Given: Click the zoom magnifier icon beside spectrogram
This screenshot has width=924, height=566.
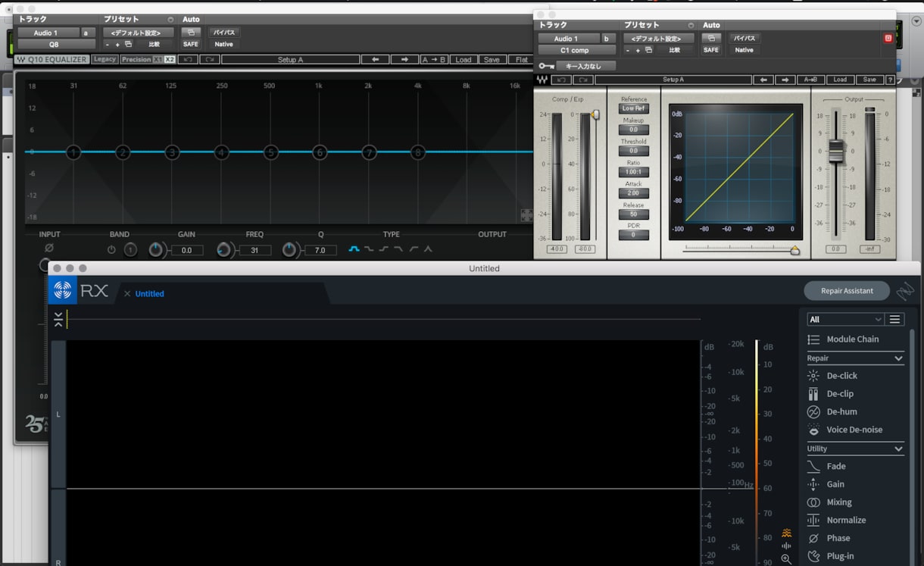Looking at the screenshot, I should [786, 559].
